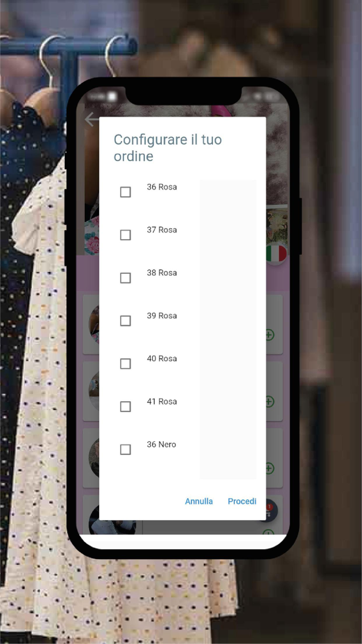Tap the gray panel beside size options
The height and width of the screenshot is (644, 362).
(x=228, y=329)
